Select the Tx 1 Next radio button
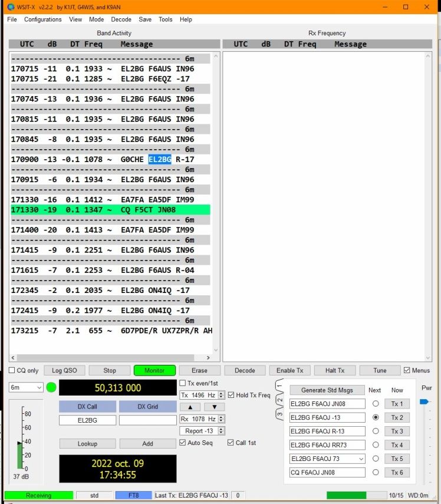This screenshot has height=504, width=441. click(x=375, y=404)
